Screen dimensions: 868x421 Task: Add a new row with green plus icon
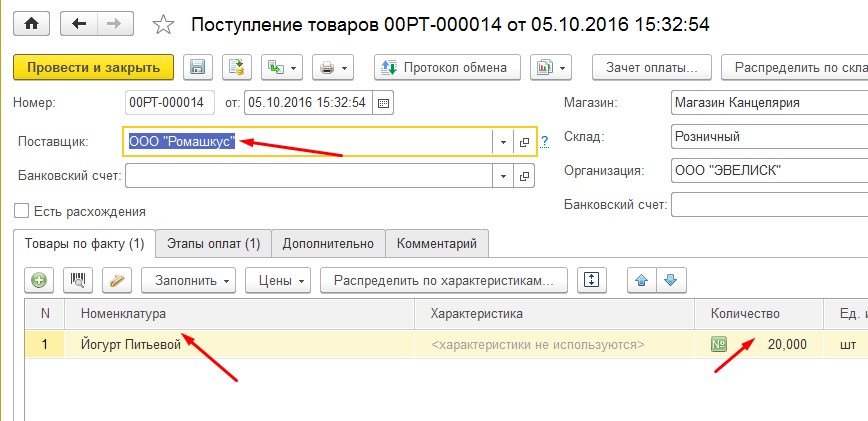[39, 280]
